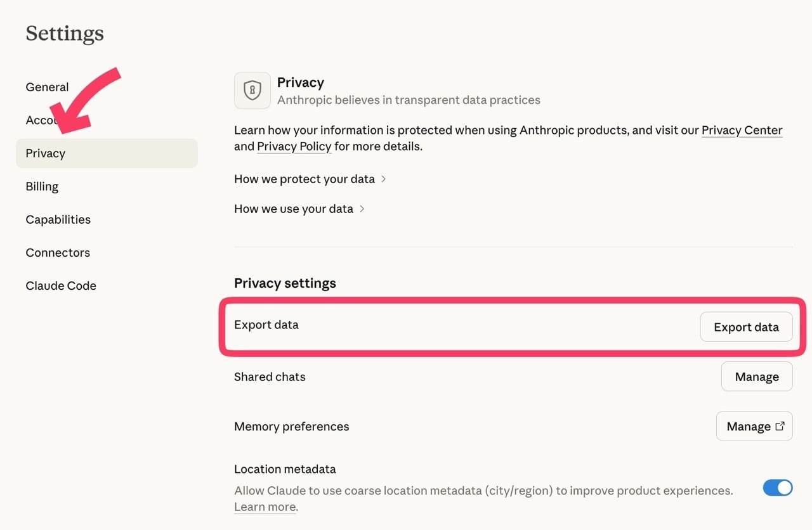Open the Privacy Center link
Viewport: 812px width, 530px height.
coord(742,130)
